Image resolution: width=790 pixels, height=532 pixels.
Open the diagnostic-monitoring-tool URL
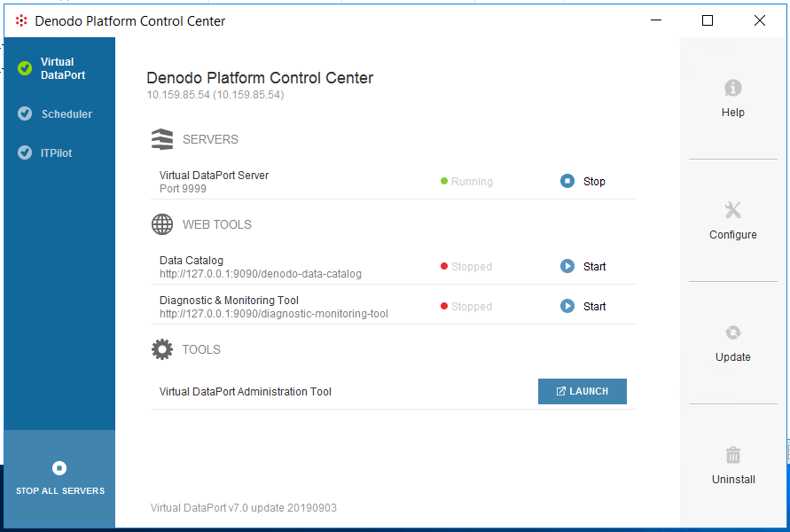(x=274, y=314)
